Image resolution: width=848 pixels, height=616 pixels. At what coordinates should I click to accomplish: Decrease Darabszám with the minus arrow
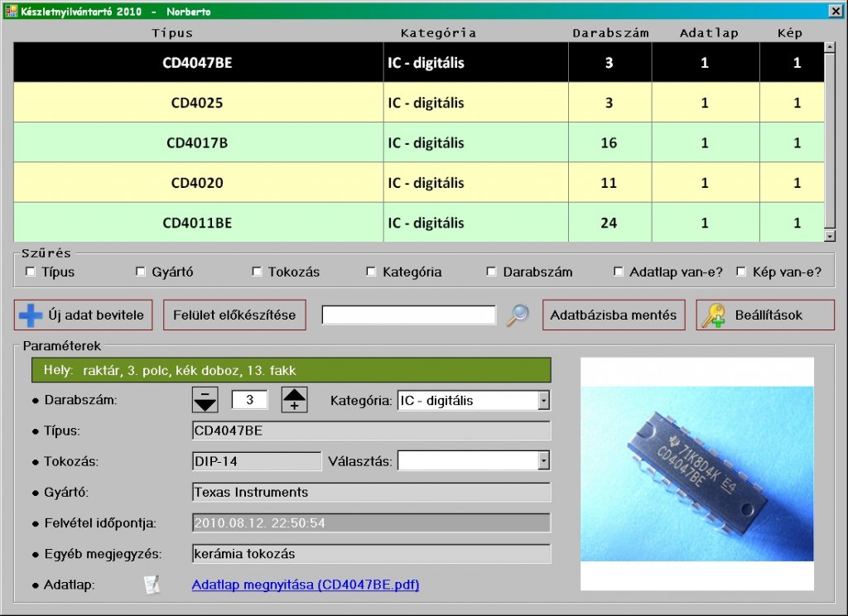(205, 400)
